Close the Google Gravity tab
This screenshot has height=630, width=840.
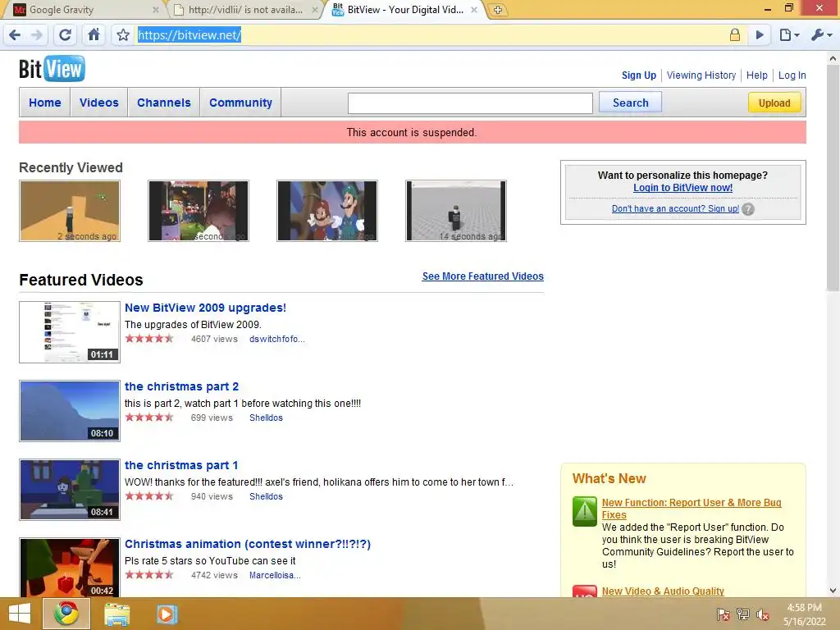155,10
